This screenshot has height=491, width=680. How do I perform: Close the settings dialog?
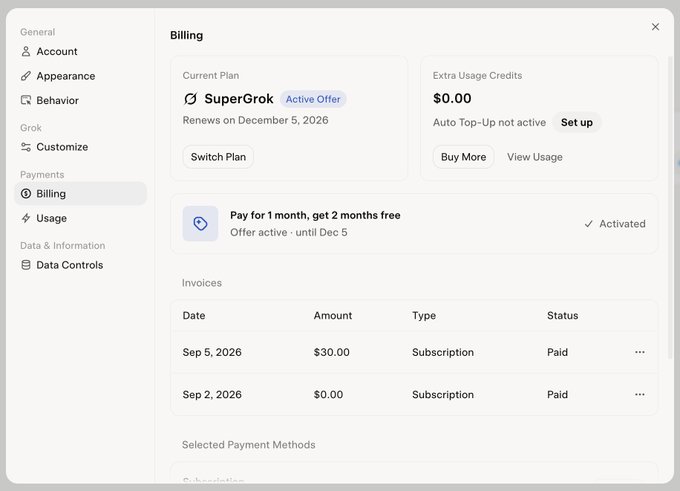click(x=655, y=27)
